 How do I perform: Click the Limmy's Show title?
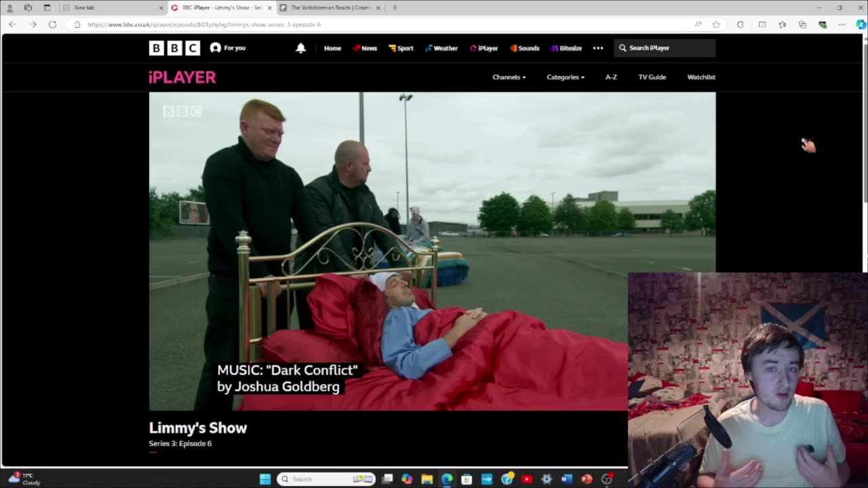click(198, 428)
